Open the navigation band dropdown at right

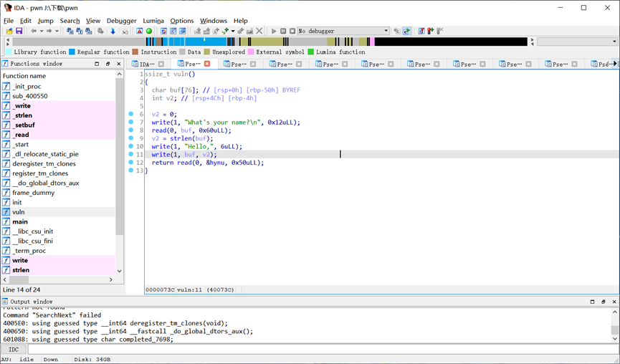[x=614, y=42]
